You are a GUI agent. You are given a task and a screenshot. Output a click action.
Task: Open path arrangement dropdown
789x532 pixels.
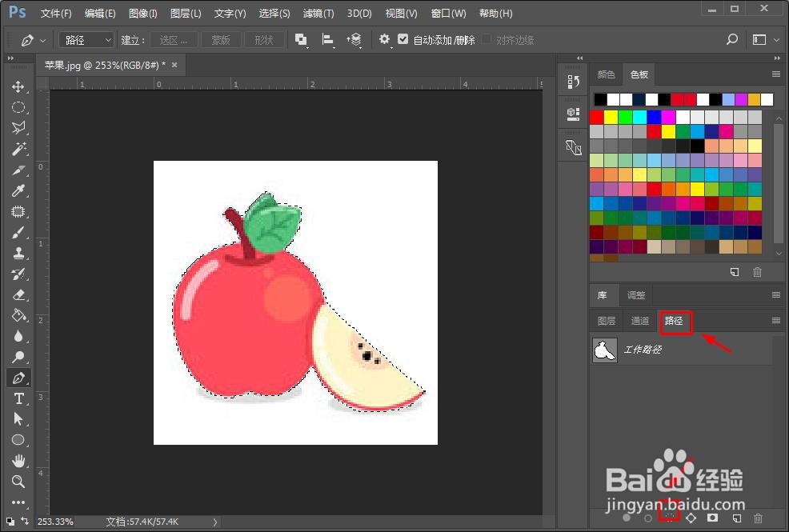354,40
